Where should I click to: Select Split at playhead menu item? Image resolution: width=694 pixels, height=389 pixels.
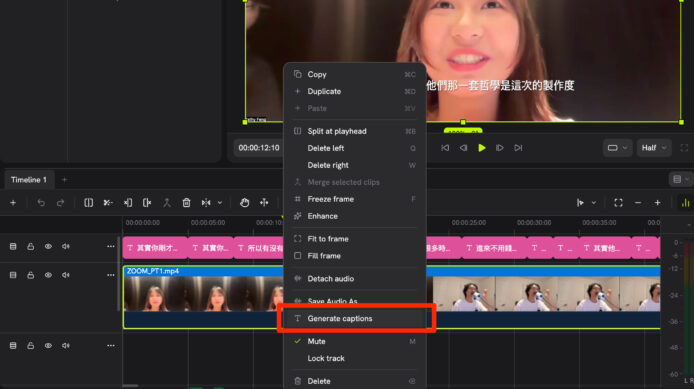click(355, 131)
